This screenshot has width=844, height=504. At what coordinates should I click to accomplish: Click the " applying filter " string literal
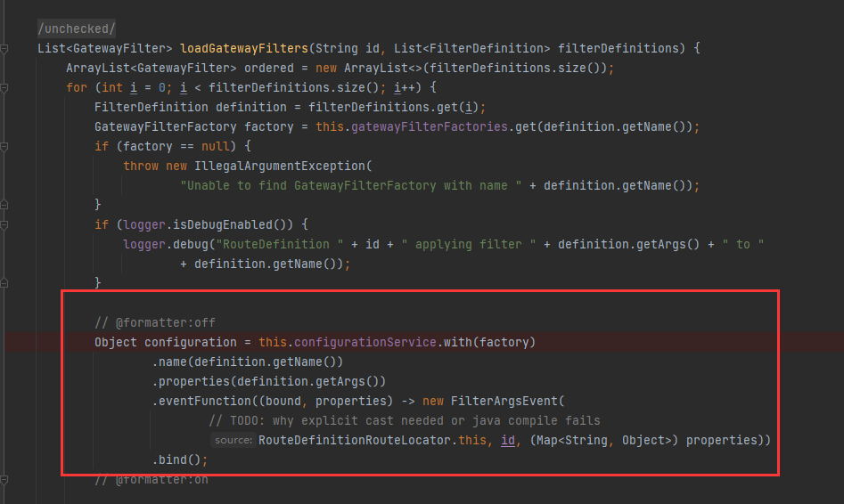coord(468,245)
